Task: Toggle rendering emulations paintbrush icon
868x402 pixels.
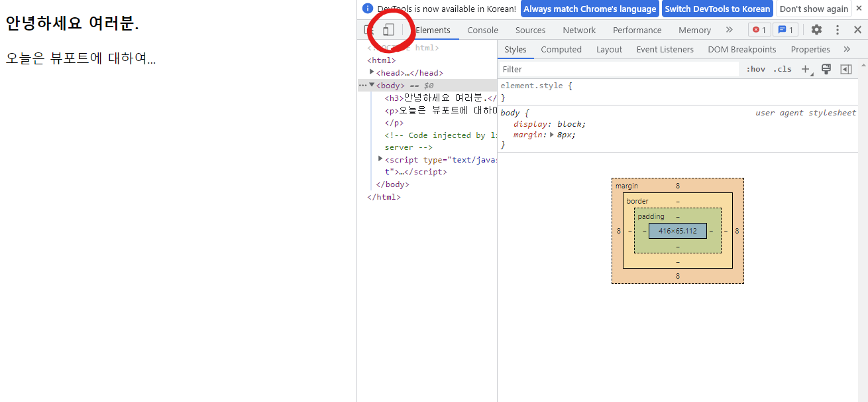Action: [826, 69]
